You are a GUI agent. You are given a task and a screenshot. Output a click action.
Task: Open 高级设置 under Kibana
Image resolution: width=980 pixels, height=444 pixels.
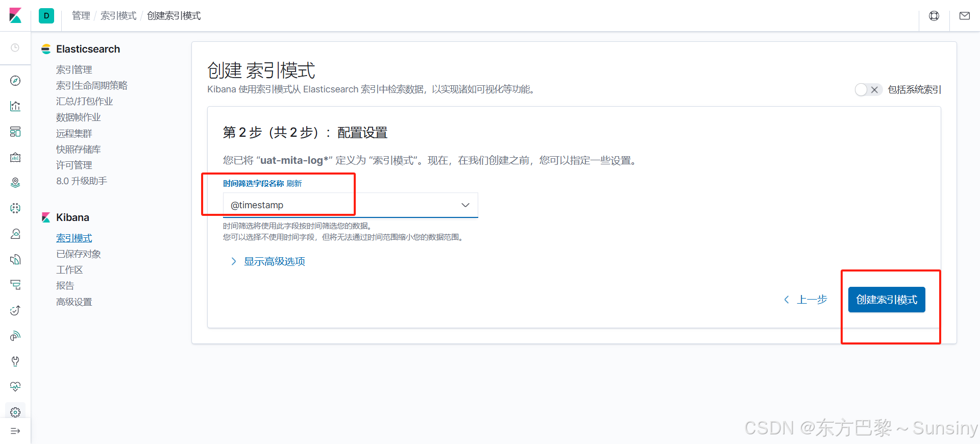pos(74,302)
